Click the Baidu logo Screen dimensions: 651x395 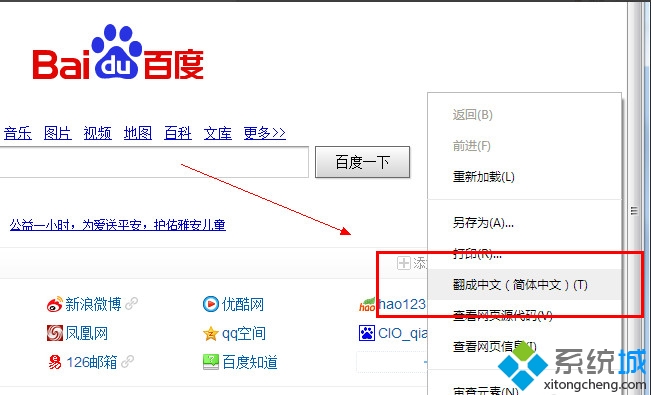click(x=118, y=52)
